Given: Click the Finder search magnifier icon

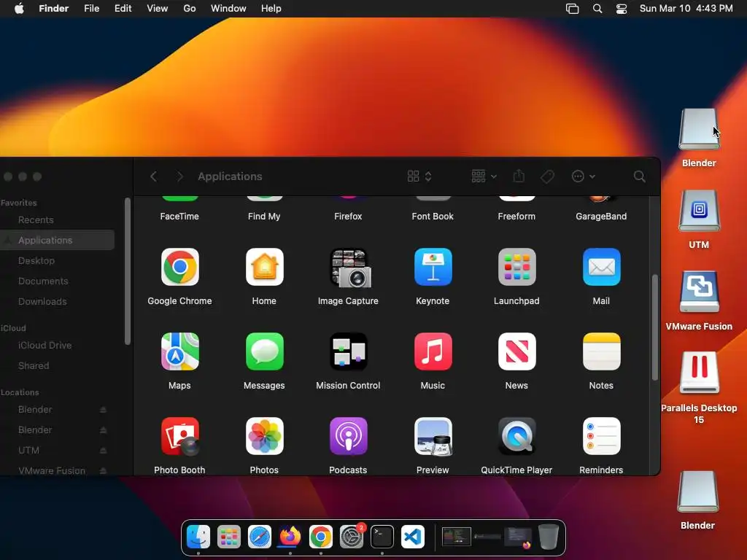Looking at the screenshot, I should click(639, 176).
